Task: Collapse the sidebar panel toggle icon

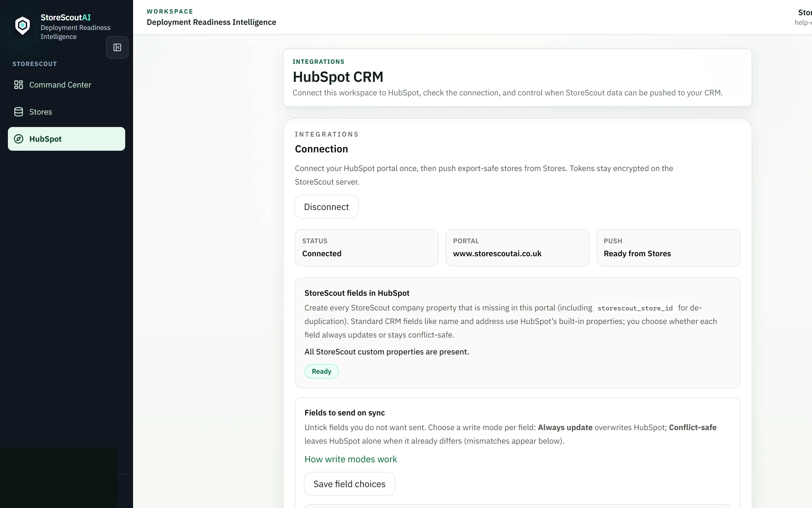Action: pos(117,47)
